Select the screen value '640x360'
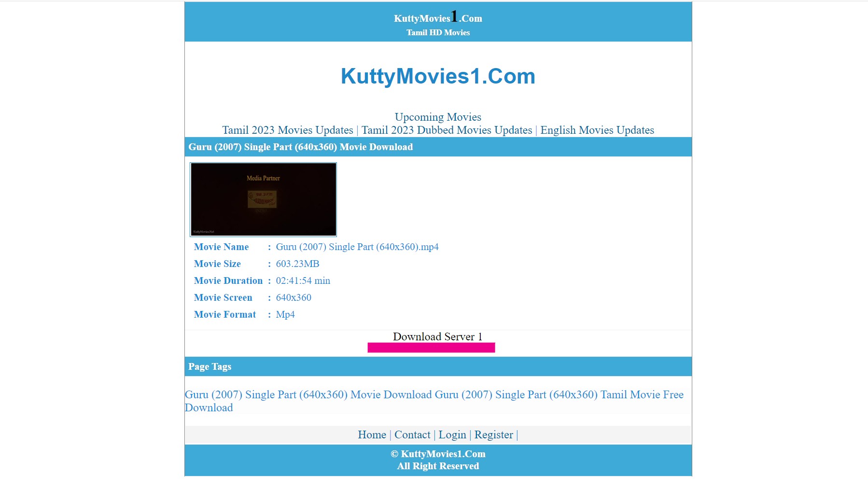 pos(294,297)
